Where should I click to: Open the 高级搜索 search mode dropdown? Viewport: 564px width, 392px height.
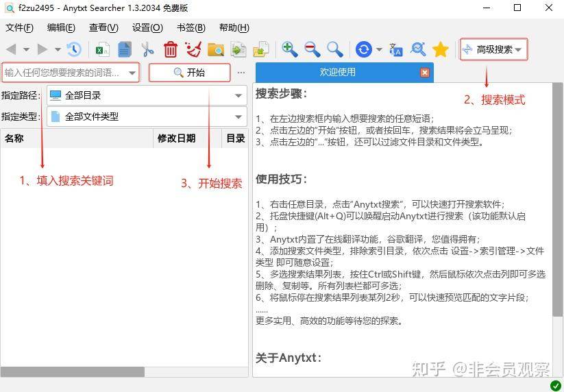click(x=494, y=49)
